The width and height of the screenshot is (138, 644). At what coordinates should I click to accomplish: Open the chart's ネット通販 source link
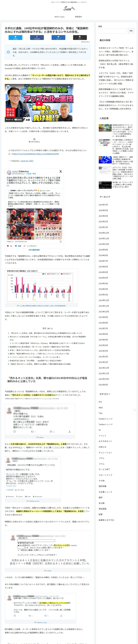43,305
